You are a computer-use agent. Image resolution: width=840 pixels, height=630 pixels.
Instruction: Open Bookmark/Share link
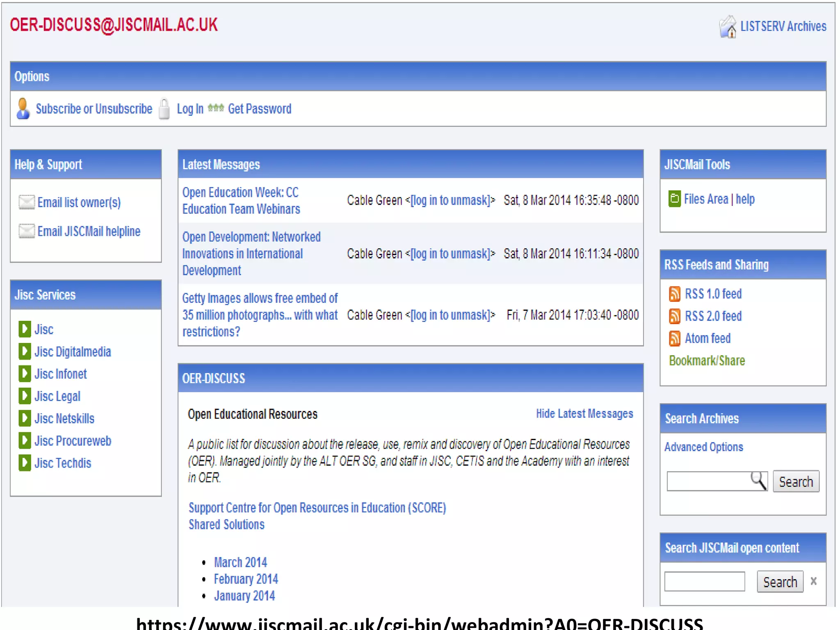pos(707,361)
